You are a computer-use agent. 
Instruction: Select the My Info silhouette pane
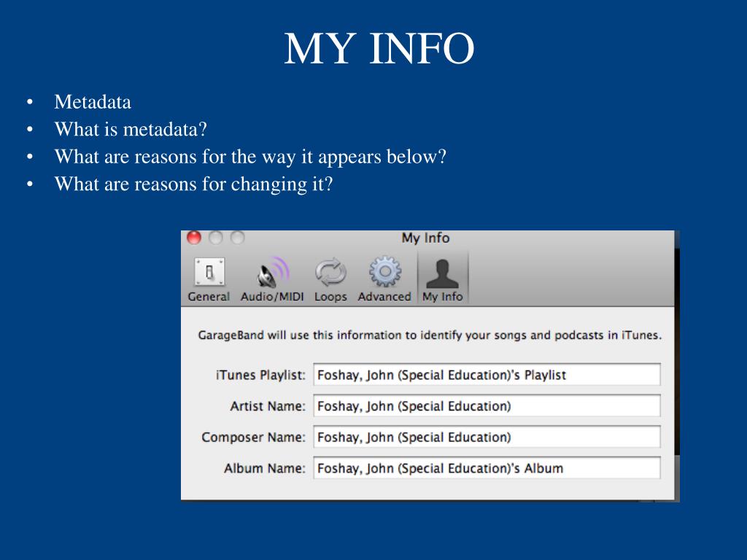coord(443,278)
